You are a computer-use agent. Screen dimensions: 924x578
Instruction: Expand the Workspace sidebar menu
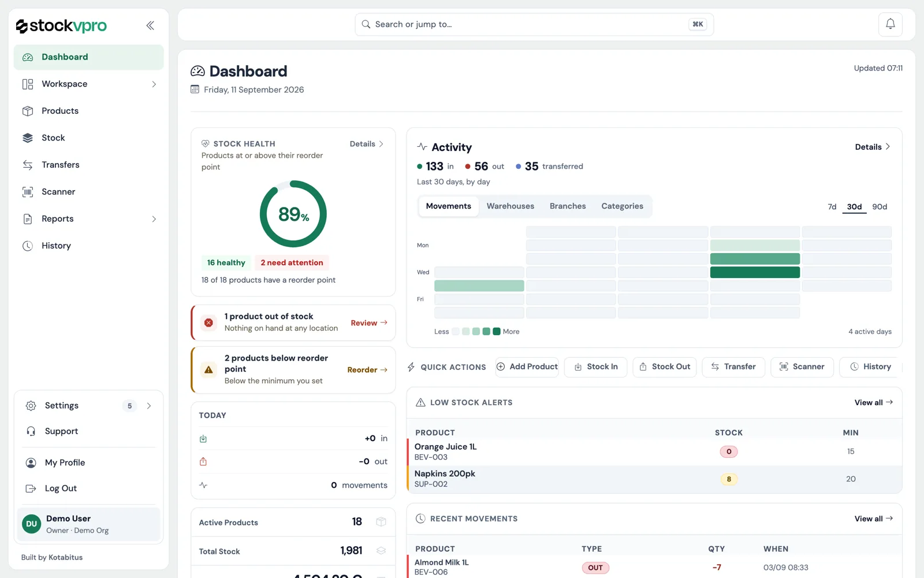click(88, 84)
